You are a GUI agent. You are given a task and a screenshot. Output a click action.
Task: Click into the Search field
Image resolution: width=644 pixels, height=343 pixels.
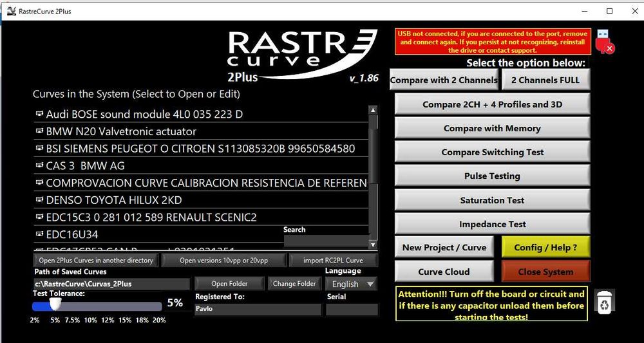pyautogui.click(x=326, y=241)
